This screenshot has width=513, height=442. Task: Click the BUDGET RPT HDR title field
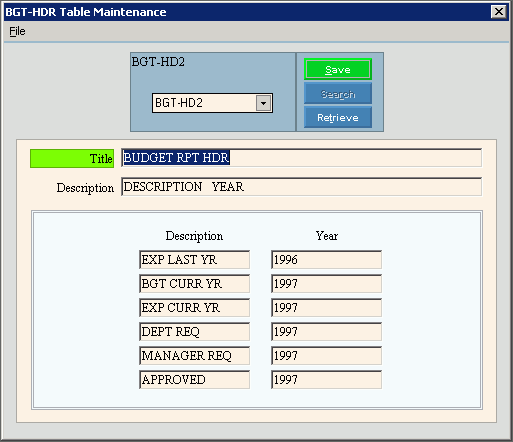(x=302, y=158)
